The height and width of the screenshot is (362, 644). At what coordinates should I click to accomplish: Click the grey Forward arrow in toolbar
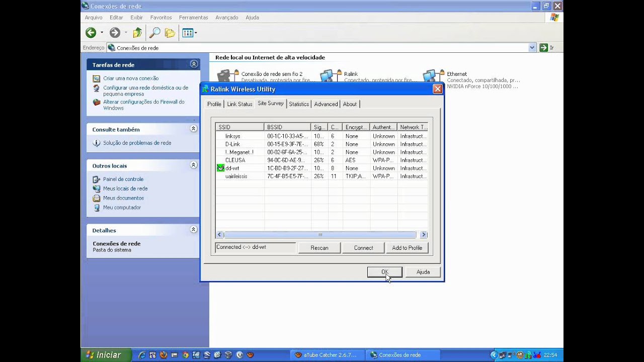point(115,33)
